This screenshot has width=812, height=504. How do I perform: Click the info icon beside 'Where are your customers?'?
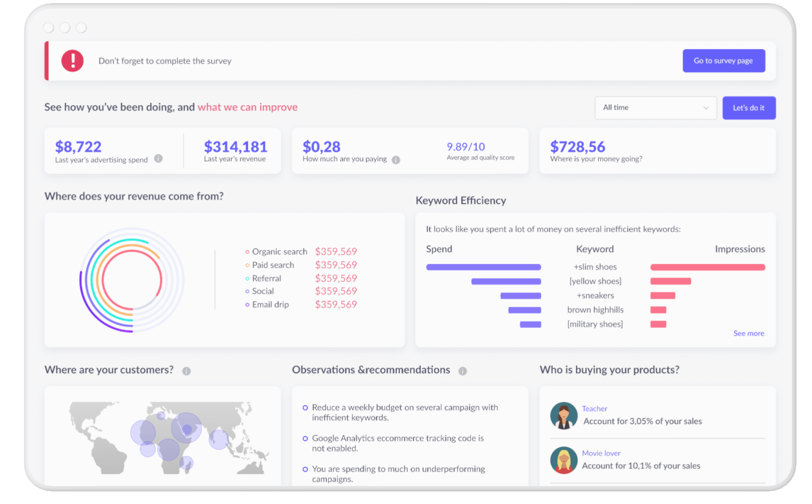[x=186, y=371]
